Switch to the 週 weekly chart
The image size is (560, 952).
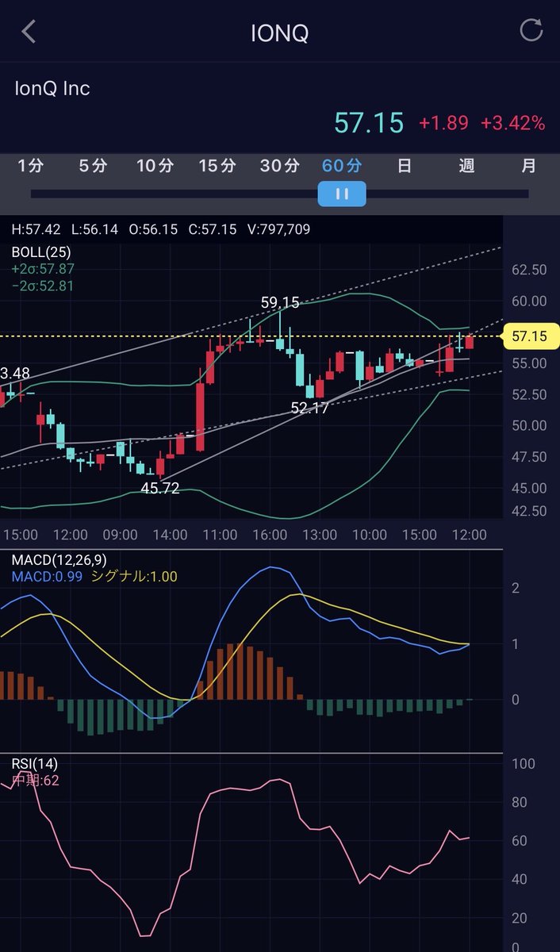(x=466, y=166)
